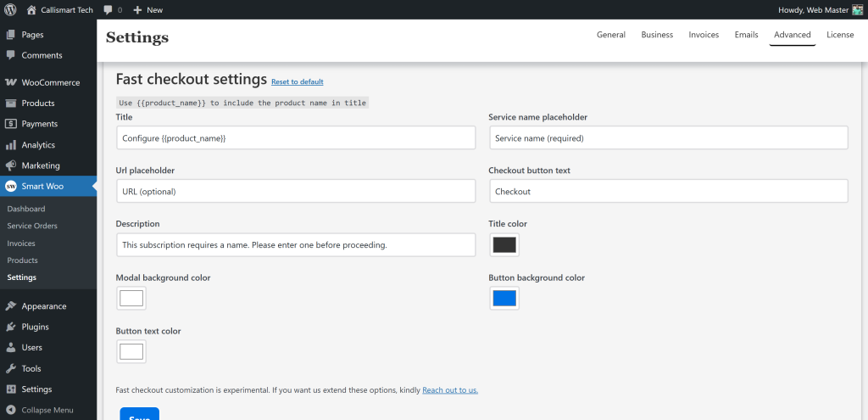Click the Tools wrench icon
The width and height of the screenshot is (868, 420).
(10, 368)
